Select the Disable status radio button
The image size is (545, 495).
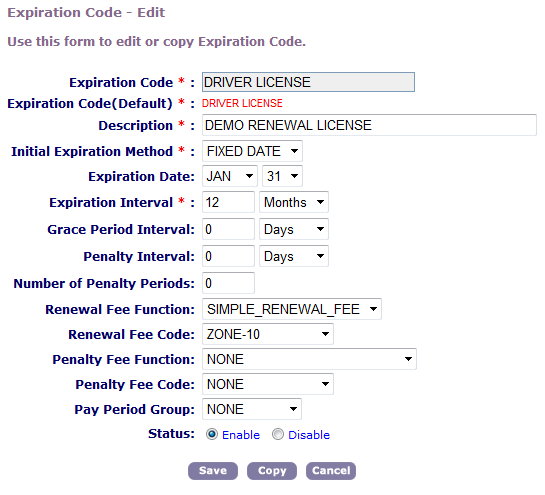tap(278, 434)
